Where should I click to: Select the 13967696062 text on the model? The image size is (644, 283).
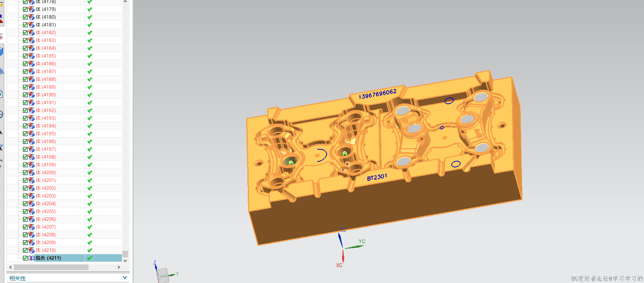(378, 94)
